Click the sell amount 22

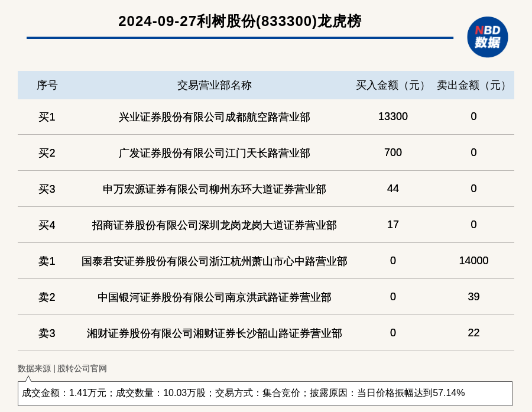pos(473,332)
